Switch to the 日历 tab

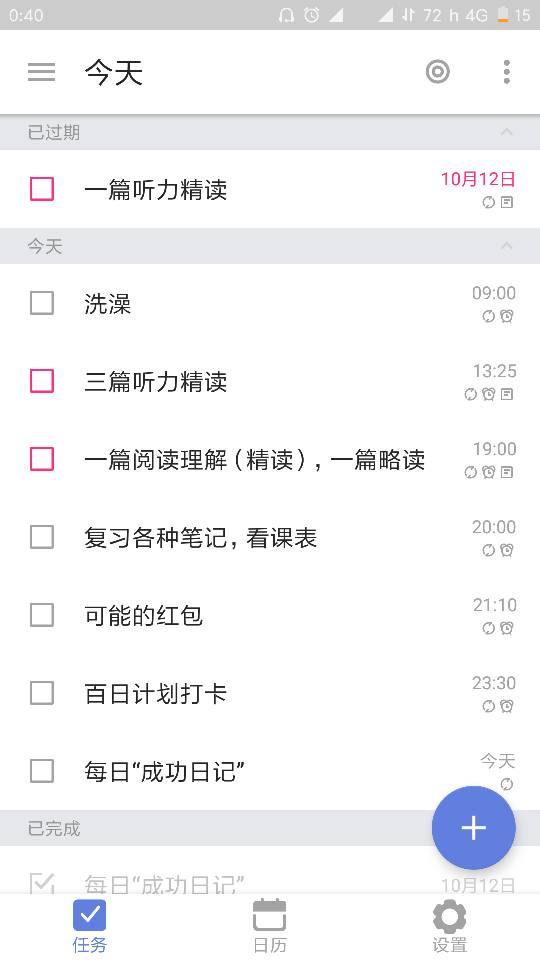pos(270,925)
